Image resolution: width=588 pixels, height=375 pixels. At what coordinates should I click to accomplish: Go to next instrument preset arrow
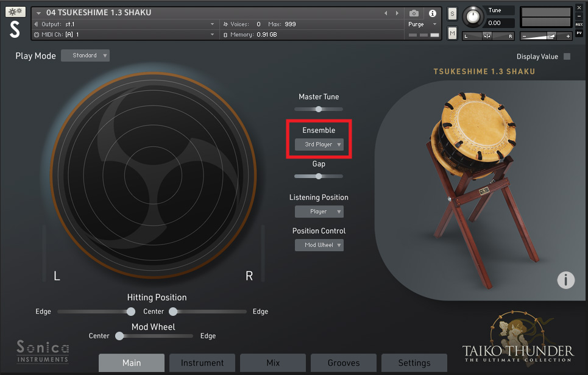point(397,13)
